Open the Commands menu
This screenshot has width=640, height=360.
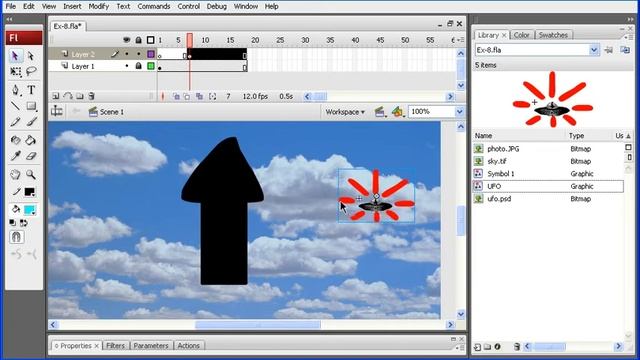(153, 7)
